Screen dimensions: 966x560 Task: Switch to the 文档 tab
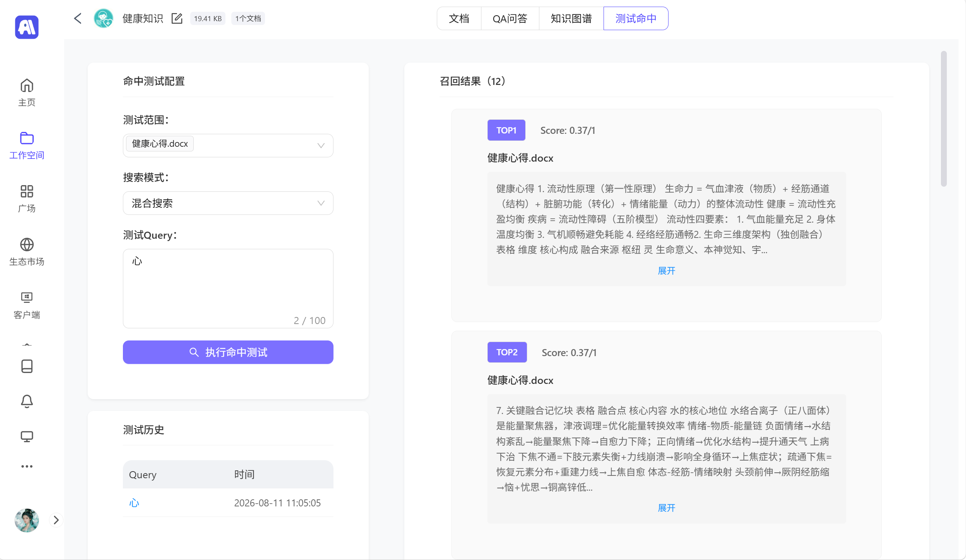pyautogui.click(x=459, y=18)
